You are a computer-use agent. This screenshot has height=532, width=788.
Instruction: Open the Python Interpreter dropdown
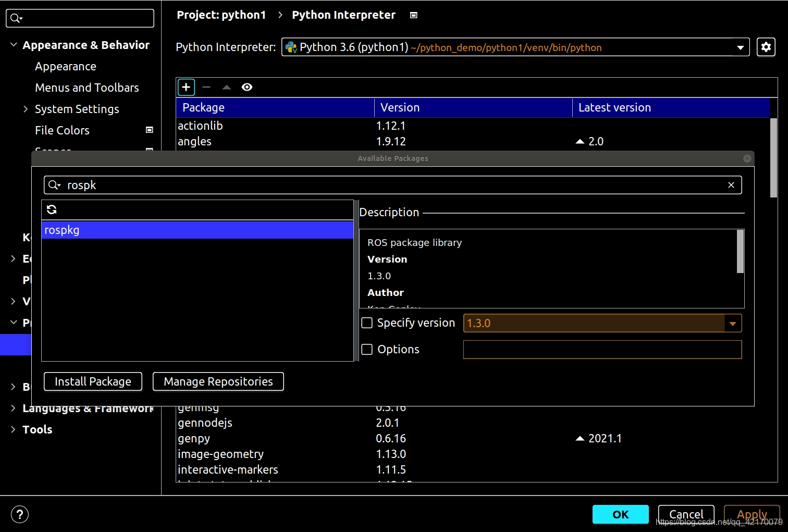click(515, 47)
